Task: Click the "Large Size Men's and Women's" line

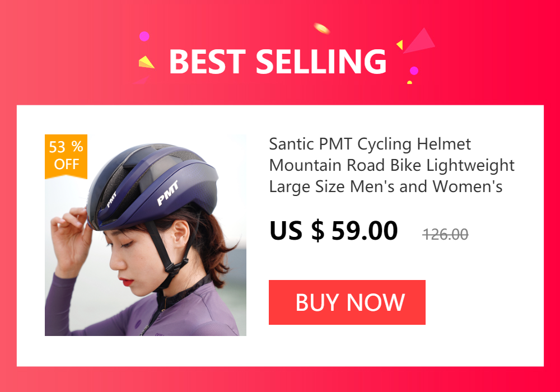Action: coord(386,186)
